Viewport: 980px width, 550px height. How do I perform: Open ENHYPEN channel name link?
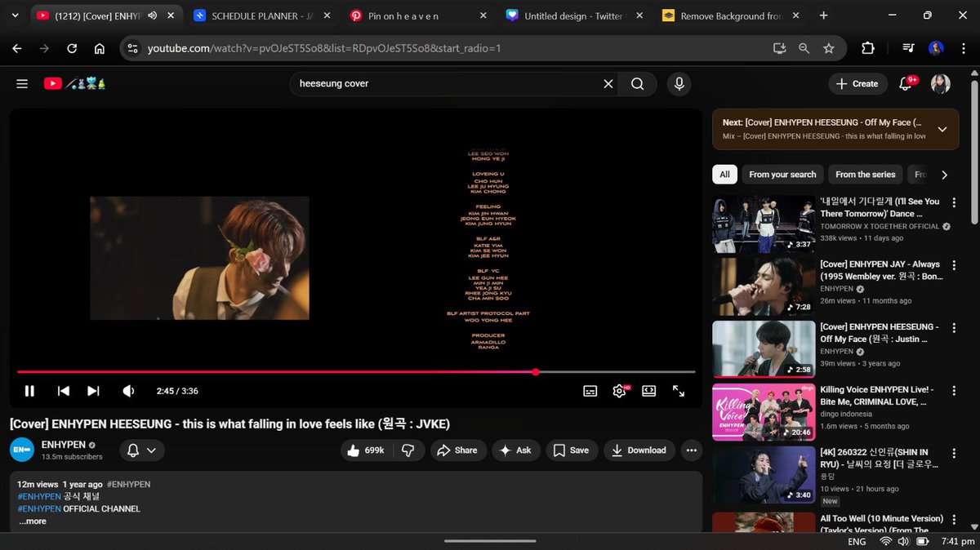(x=64, y=445)
